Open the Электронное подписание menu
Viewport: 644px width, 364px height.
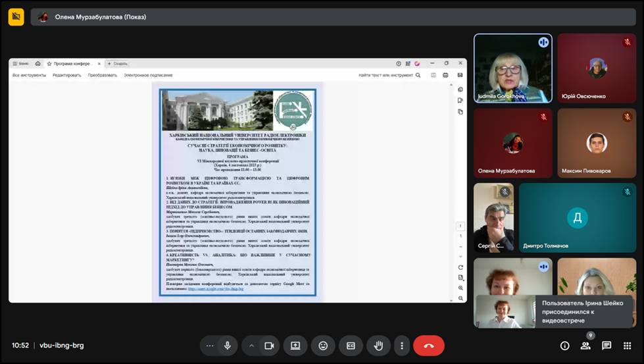(x=148, y=75)
